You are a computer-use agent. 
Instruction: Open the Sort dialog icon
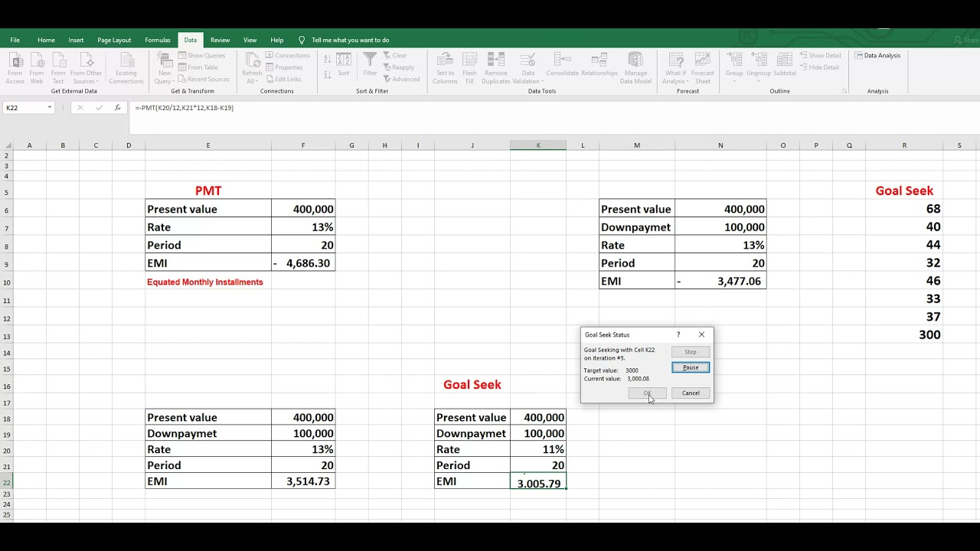point(344,65)
